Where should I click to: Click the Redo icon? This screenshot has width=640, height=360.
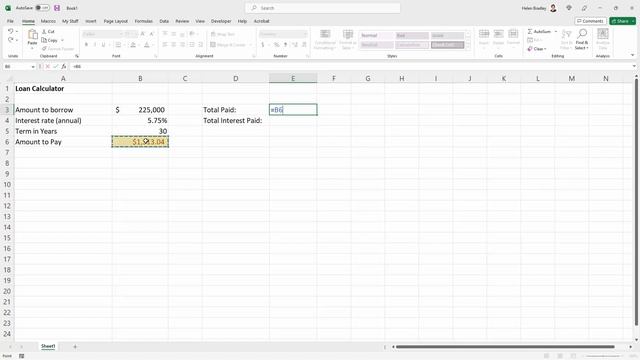10,40
